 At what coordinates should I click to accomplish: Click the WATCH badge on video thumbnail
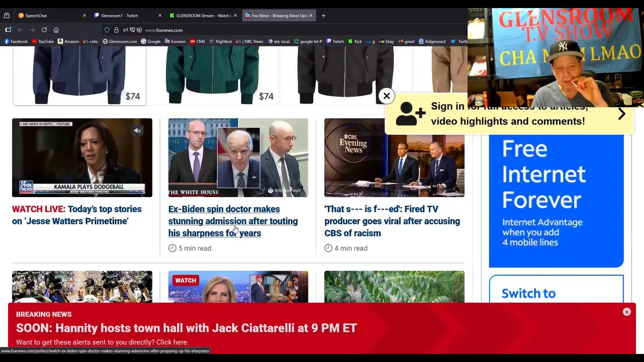186,281
